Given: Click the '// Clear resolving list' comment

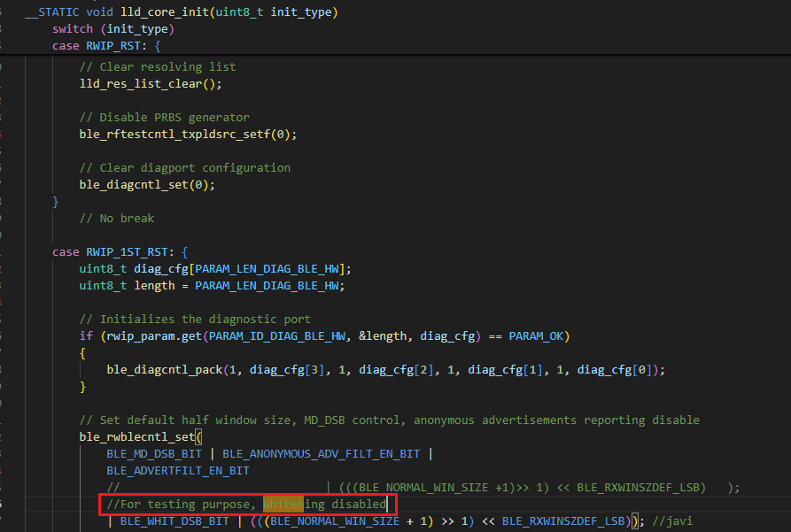Looking at the screenshot, I should click(158, 66).
